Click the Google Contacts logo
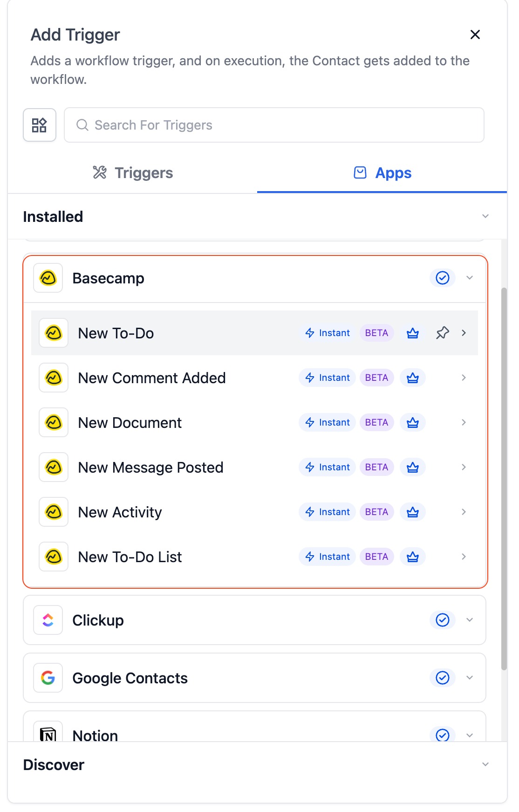 pos(48,678)
